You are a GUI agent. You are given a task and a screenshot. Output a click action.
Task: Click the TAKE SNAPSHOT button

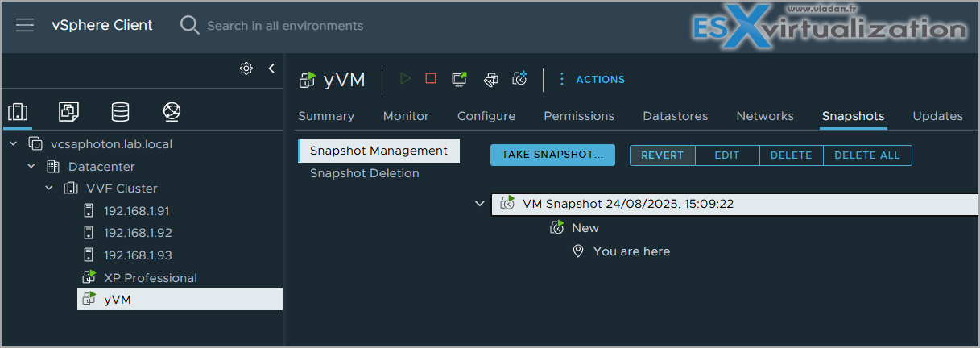coord(552,155)
